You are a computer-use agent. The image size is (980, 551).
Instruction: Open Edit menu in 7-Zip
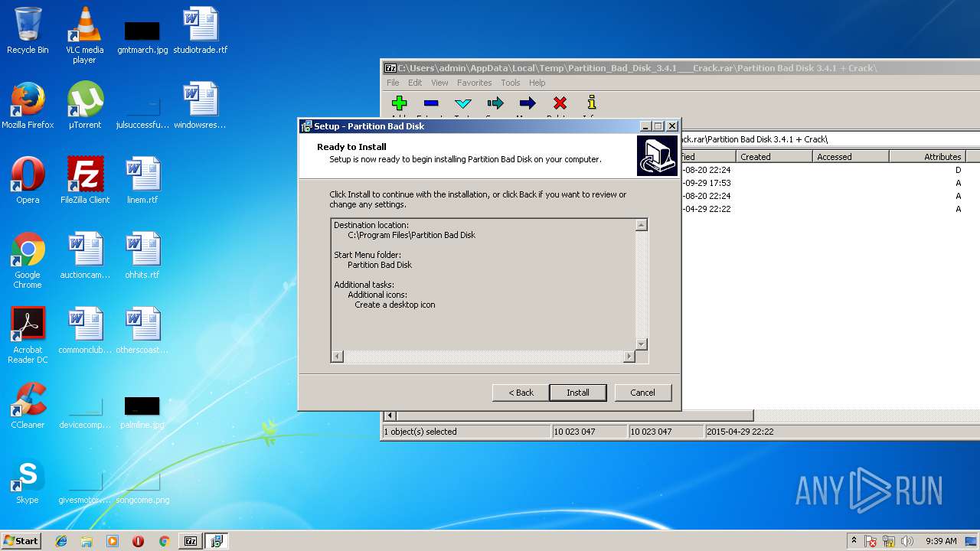[415, 83]
